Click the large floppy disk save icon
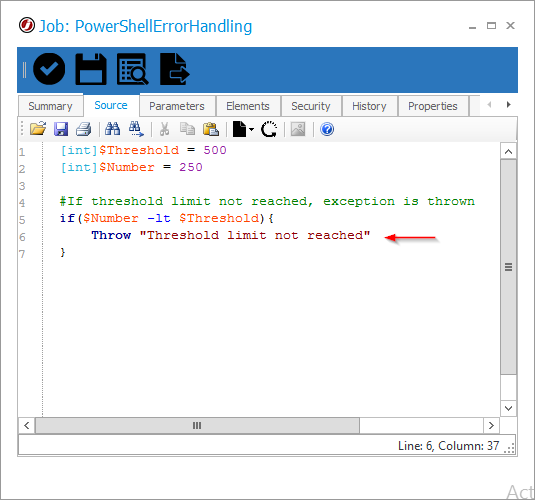Viewport: 535px width, 500px height. 91,69
